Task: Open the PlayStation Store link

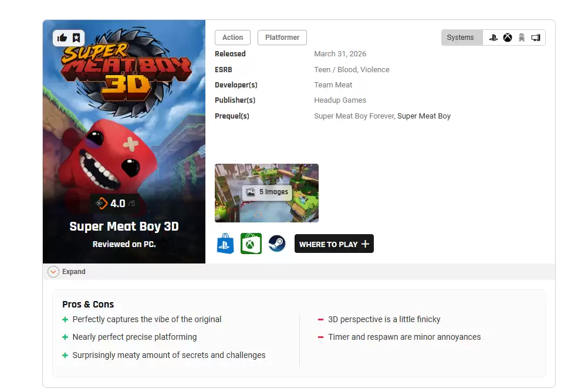Action: [225, 244]
